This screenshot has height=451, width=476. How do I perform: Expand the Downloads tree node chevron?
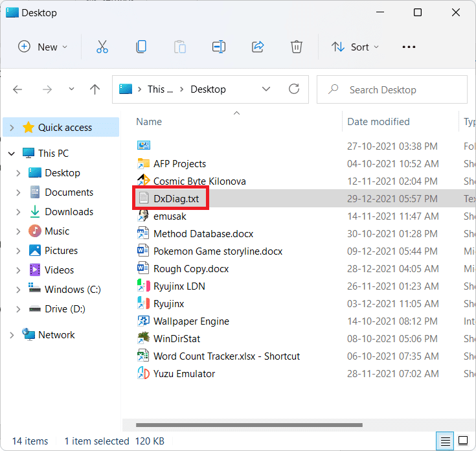(19, 212)
